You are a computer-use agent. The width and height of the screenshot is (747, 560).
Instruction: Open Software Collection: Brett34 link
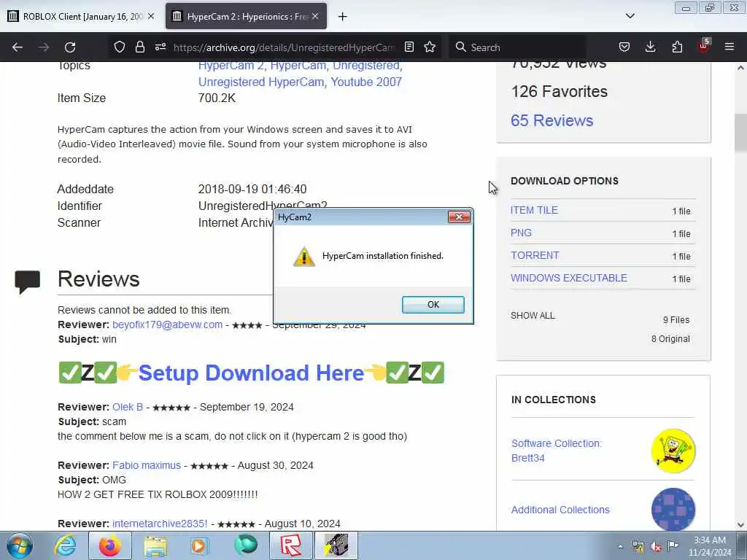click(557, 451)
